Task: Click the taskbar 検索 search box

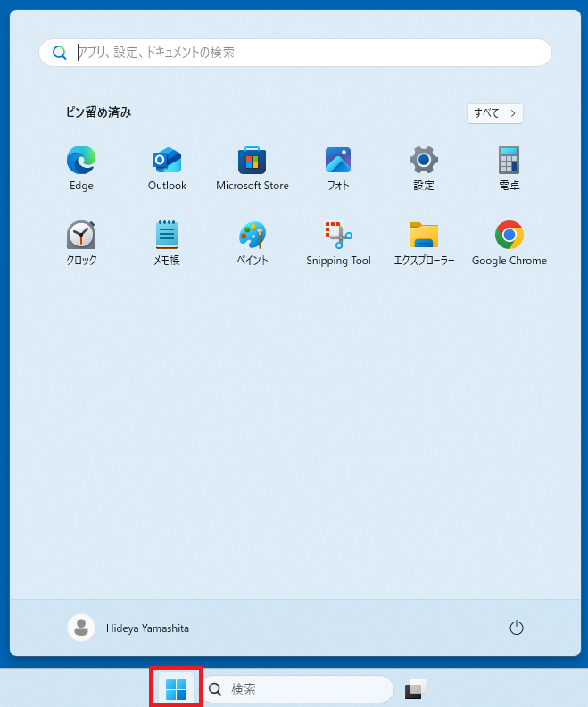Action: coord(298,689)
